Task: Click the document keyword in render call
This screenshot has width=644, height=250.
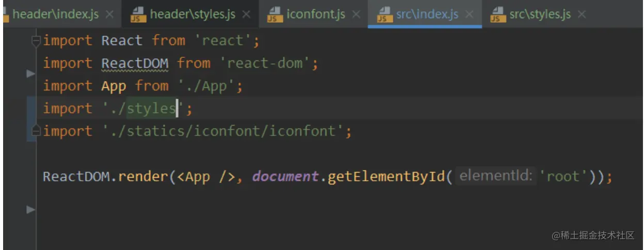Action: pos(285,177)
